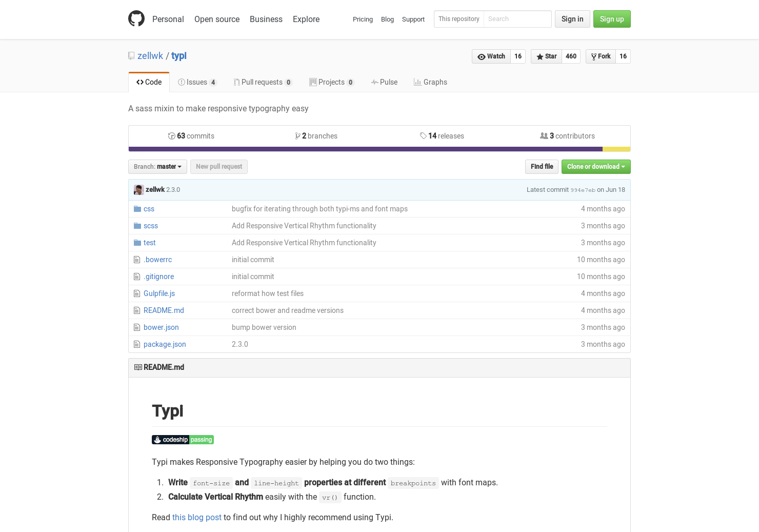Viewport: 759px width, 532px height.
Task: Click the yellow JavaScript language bar segment
Action: (616, 149)
